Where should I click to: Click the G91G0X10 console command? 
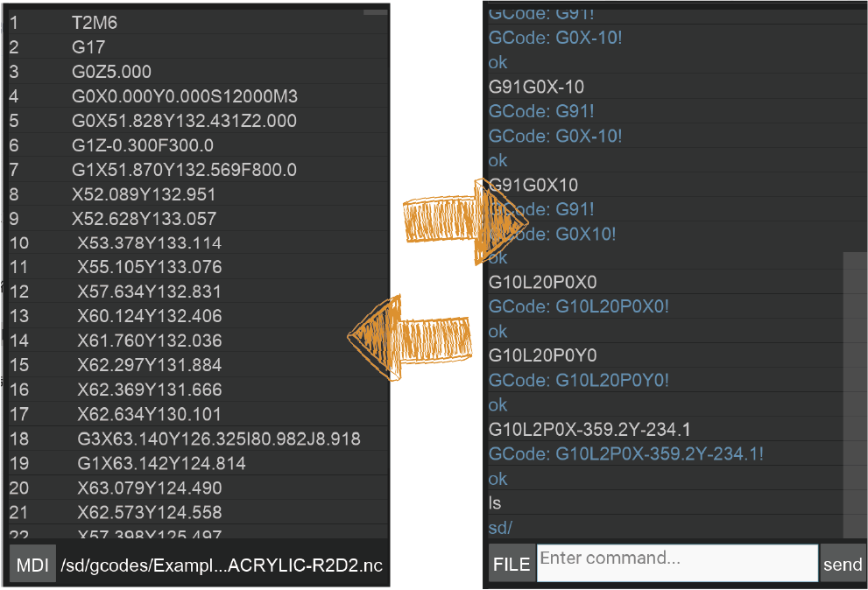[x=533, y=185]
